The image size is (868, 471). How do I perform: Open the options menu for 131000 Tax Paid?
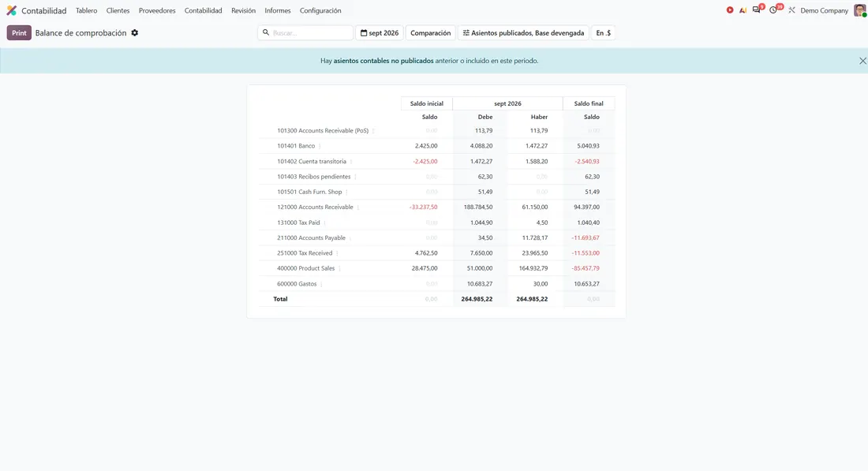[324, 223]
